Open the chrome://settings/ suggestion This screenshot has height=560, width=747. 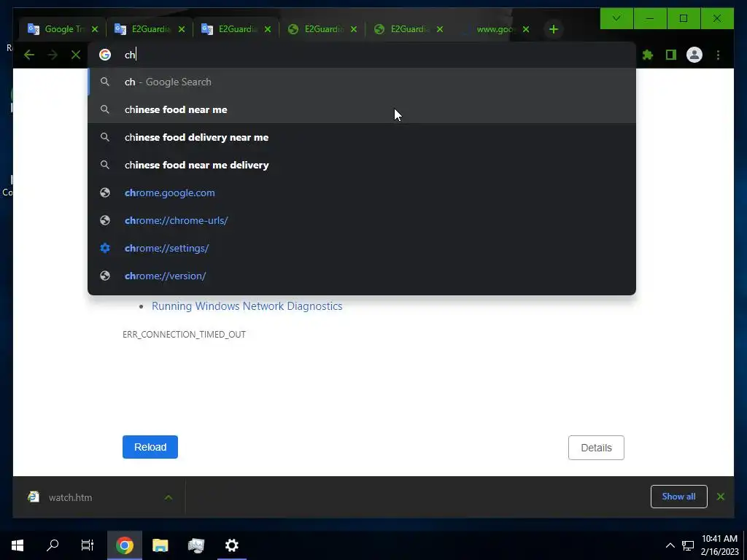click(362, 248)
